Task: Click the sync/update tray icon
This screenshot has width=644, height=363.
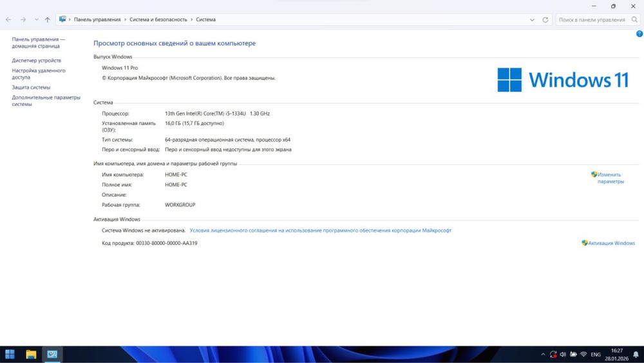Action: point(553,355)
